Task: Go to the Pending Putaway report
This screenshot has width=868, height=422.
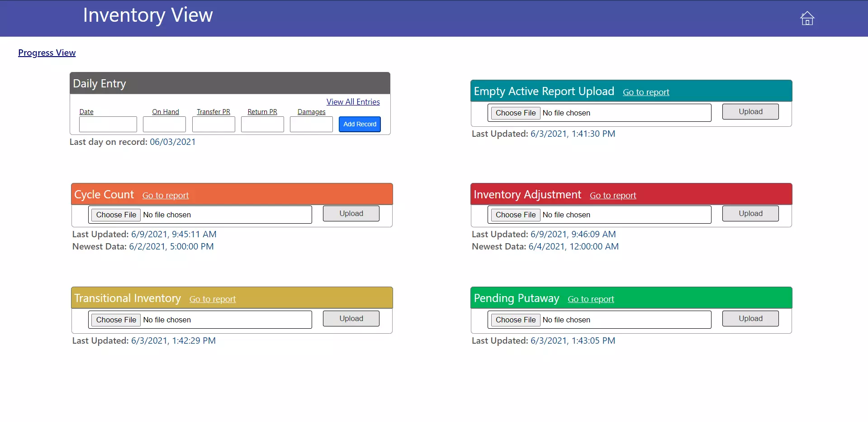Action: coord(591,299)
